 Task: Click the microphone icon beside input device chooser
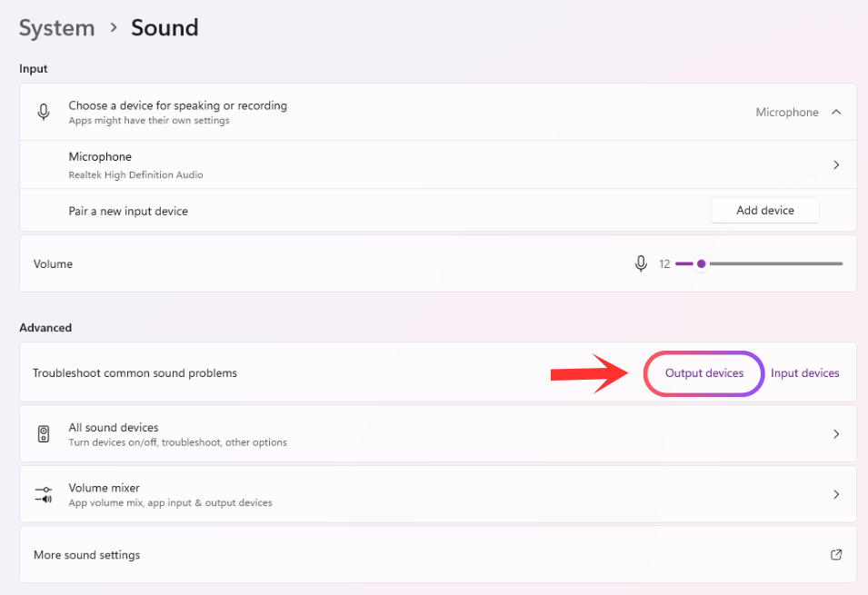click(44, 112)
